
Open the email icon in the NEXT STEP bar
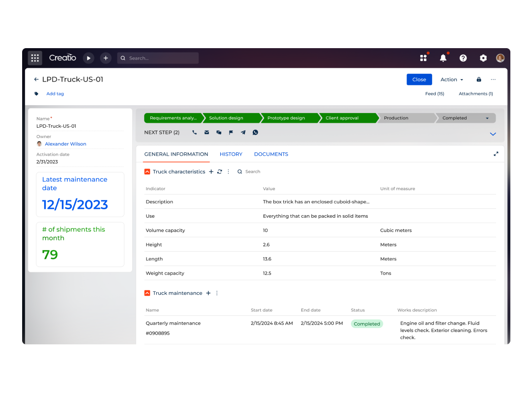207,132
